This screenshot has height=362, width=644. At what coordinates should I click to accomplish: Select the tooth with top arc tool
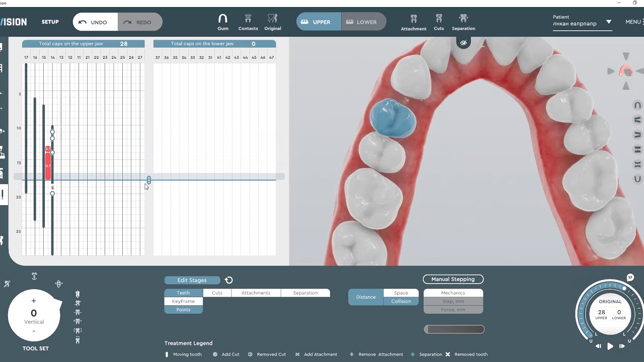coord(77,340)
